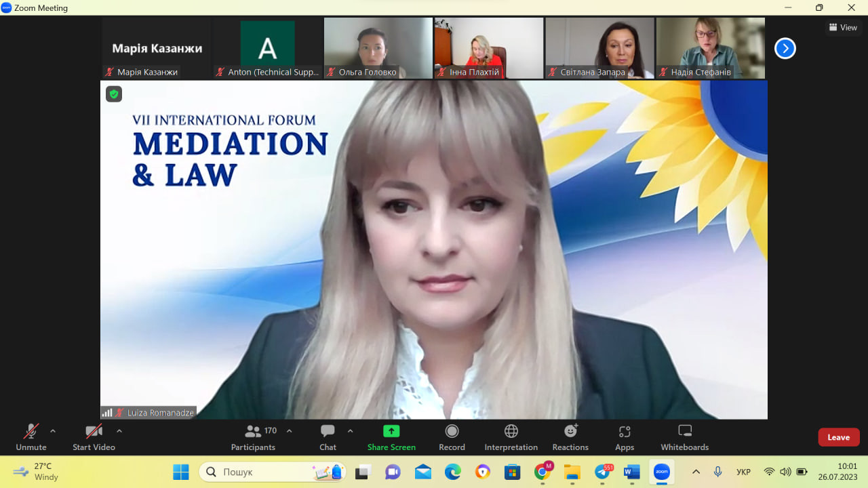This screenshot has width=868, height=488.
Task: Open the Wi-Fi network tray icon
Action: tap(769, 472)
